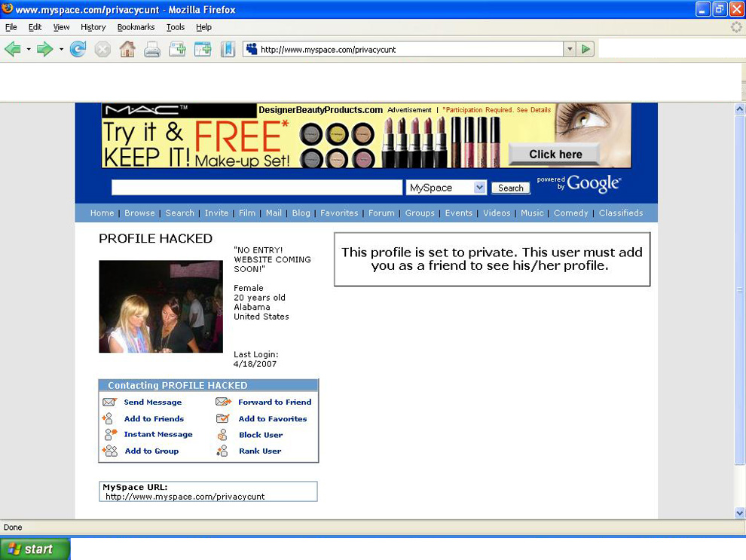Open the Back button history dropdown arrow

pyautogui.click(x=29, y=49)
